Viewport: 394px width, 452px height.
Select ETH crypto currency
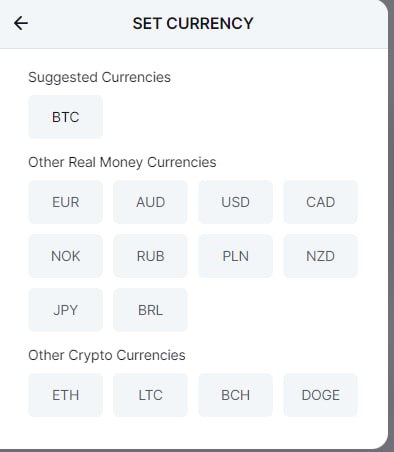coord(65,395)
